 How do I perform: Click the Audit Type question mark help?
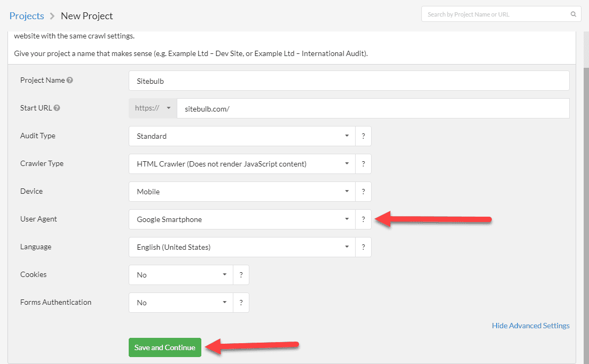click(x=363, y=136)
